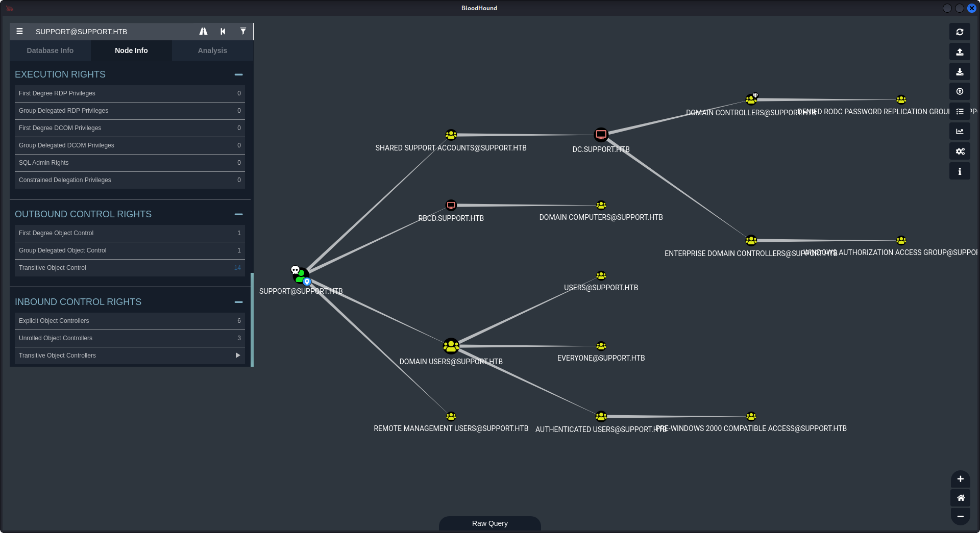Open the hamburger menu in search bar
The height and width of the screenshot is (533, 980).
coord(19,31)
